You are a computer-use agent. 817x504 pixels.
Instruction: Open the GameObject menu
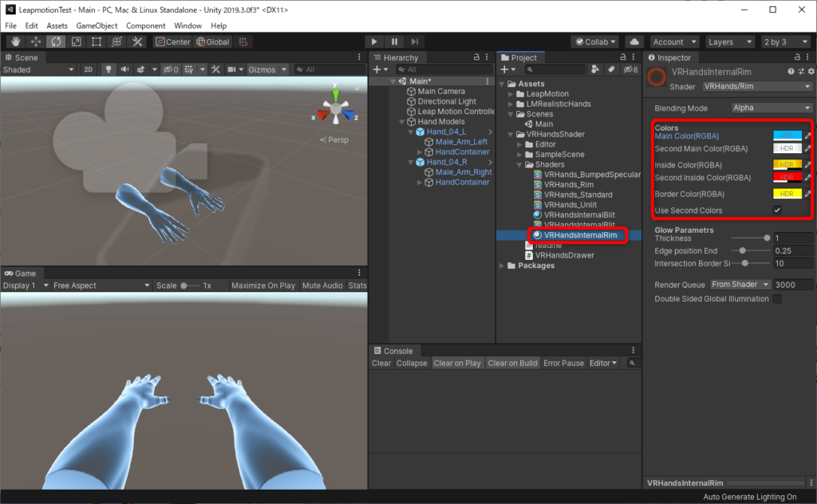[97, 26]
